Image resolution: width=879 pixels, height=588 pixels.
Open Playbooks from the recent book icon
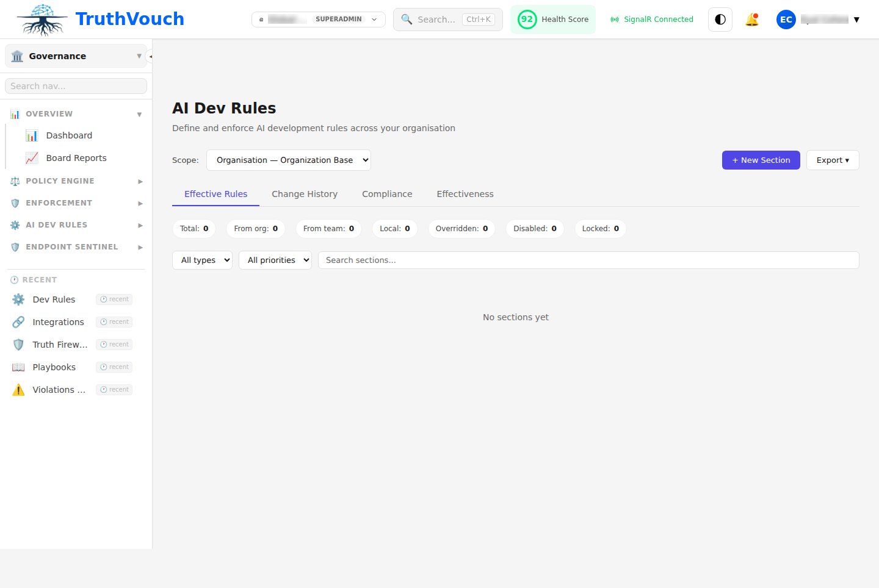click(x=18, y=367)
